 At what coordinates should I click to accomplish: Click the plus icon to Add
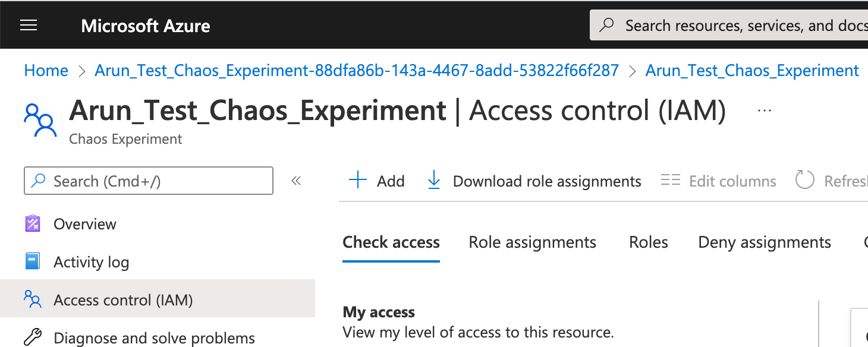click(x=358, y=180)
